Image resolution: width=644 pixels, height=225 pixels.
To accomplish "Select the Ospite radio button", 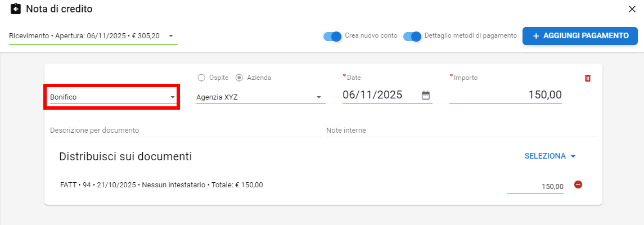I will 201,78.
